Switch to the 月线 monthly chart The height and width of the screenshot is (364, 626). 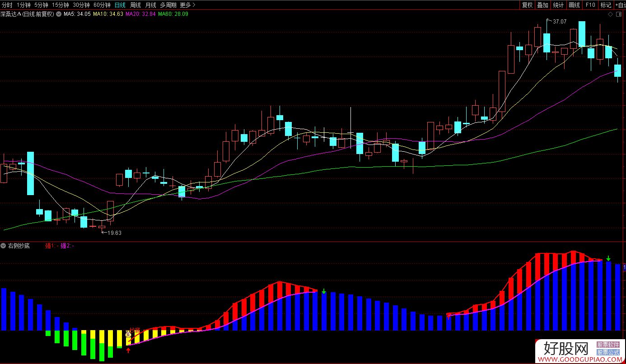point(150,5)
